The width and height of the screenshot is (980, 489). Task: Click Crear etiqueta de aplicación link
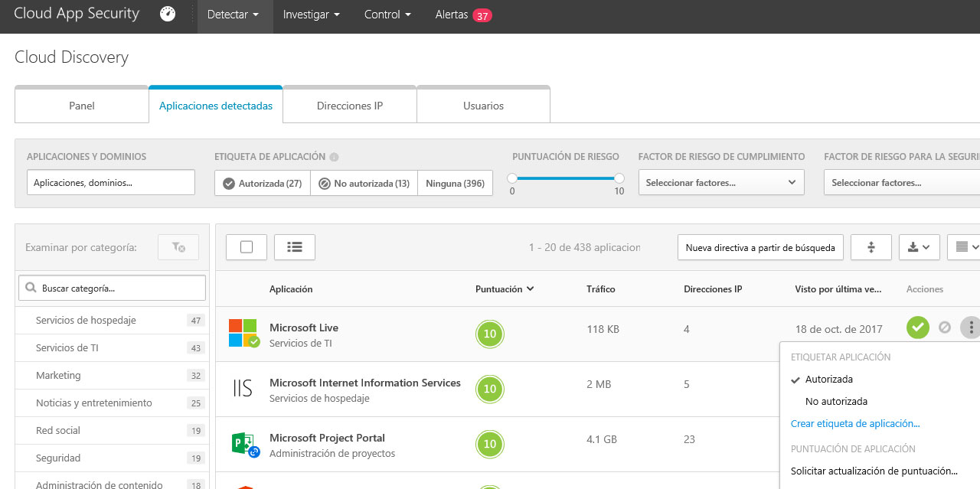[855, 423]
